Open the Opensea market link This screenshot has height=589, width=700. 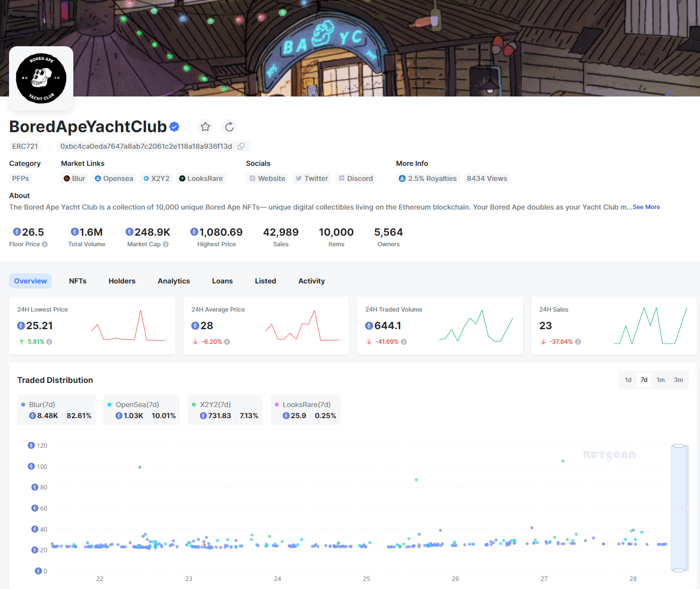pos(114,178)
